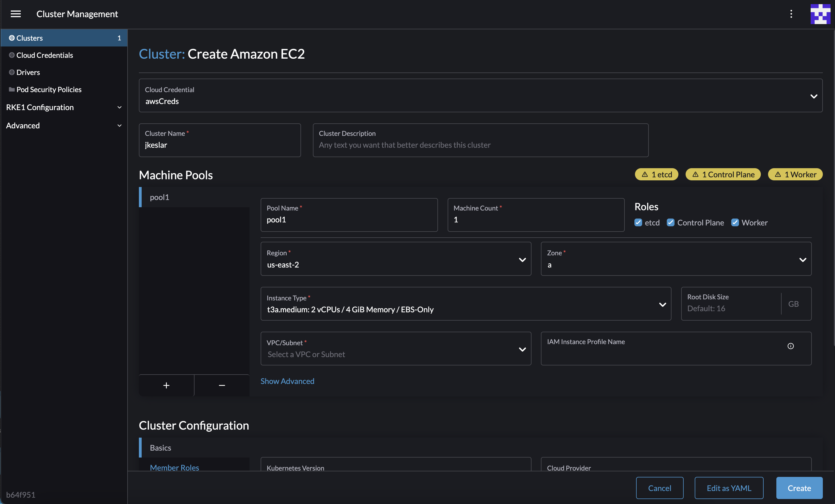Screen dimensions: 835x504
Task: Remove pool1 using the minus icon
Action: tap(222, 385)
